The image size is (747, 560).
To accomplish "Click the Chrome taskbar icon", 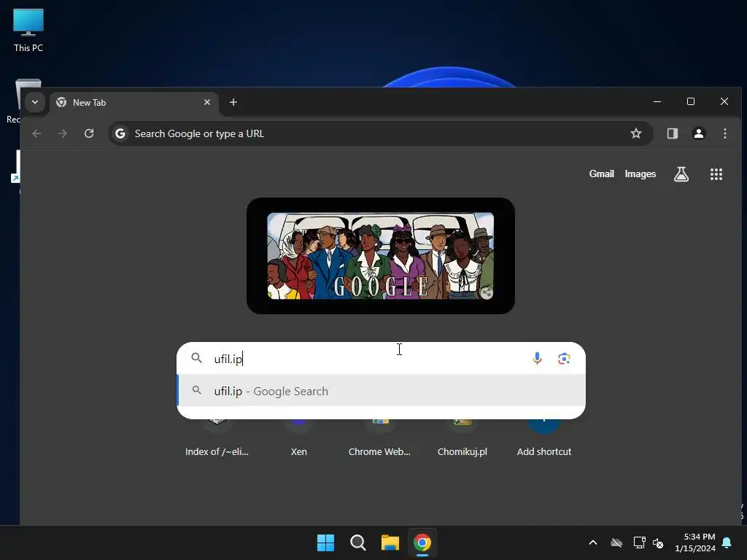I will click(x=422, y=542).
